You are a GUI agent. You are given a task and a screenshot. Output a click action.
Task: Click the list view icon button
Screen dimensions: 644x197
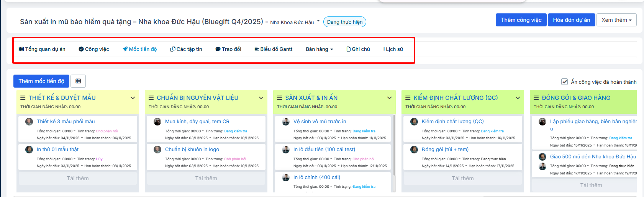pyautogui.click(x=78, y=81)
